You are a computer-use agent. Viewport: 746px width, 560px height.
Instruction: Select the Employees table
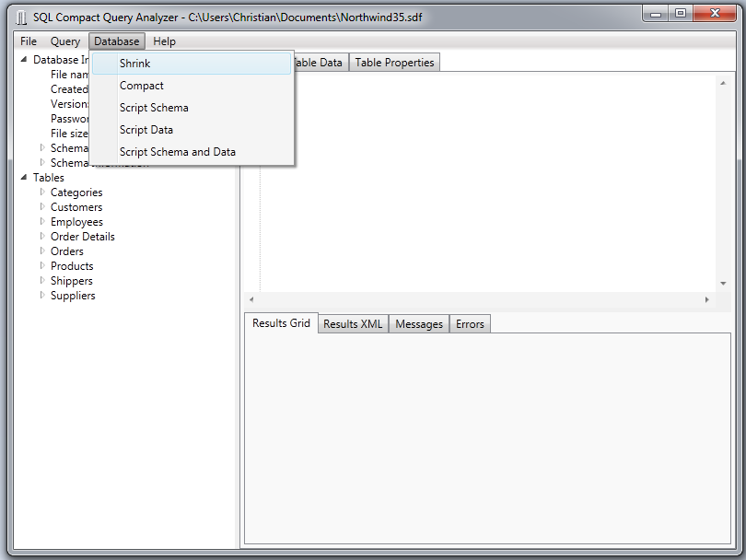click(76, 222)
